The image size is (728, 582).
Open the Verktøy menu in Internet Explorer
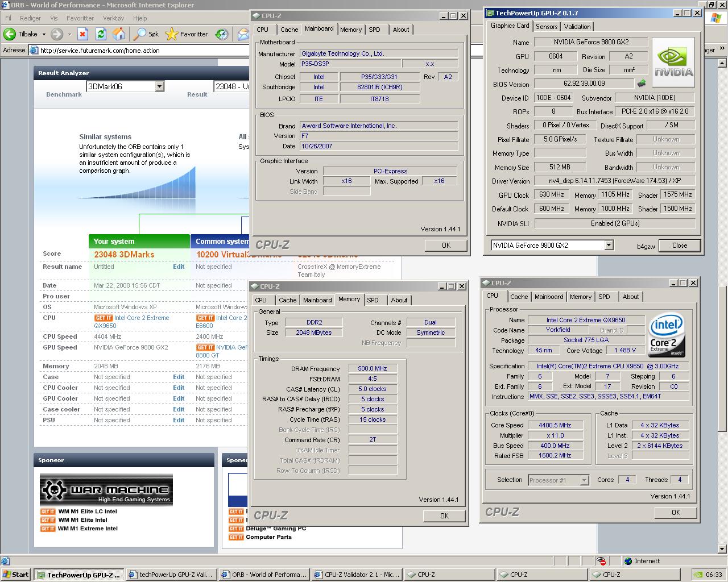[114, 18]
